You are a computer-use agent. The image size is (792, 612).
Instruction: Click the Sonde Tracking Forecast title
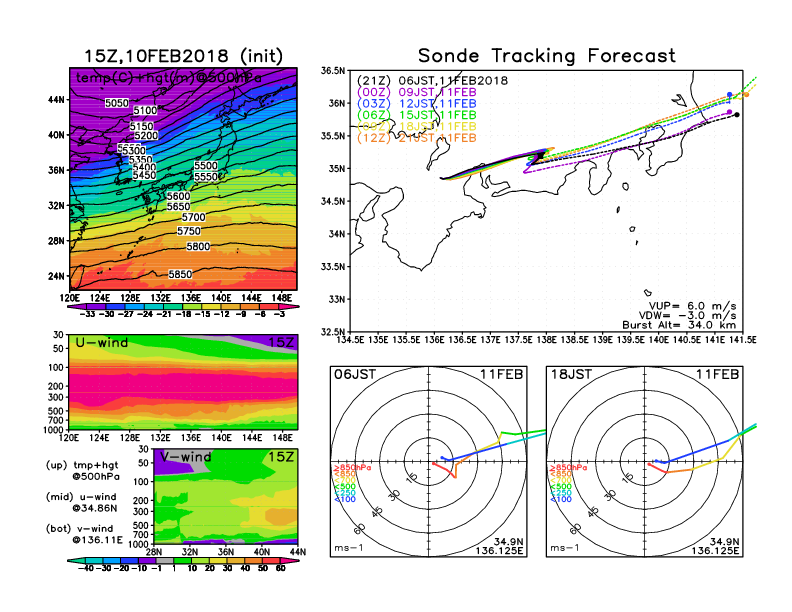click(x=546, y=56)
